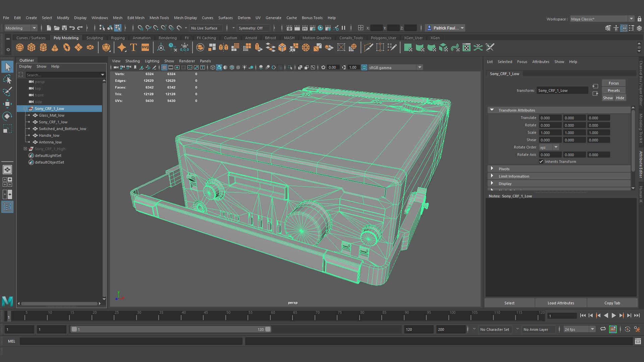Click the Save scene icon
This screenshot has width=644, height=362.
coord(64,28)
